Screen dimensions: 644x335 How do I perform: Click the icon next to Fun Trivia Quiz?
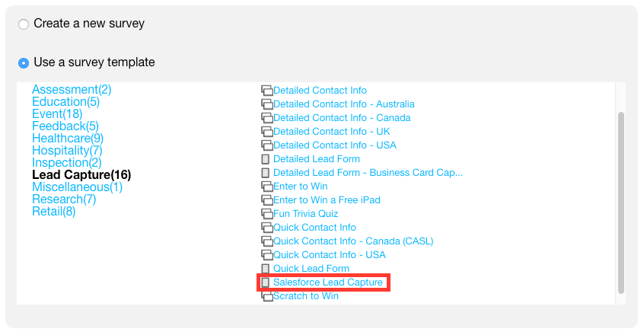267,213
